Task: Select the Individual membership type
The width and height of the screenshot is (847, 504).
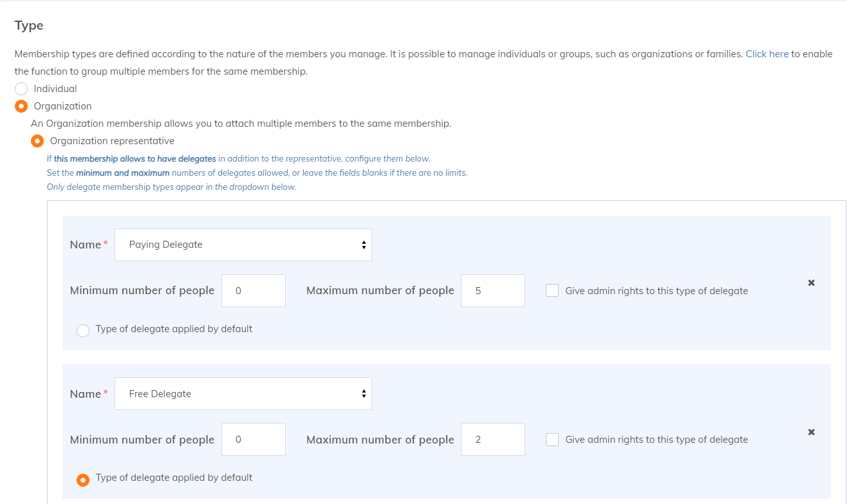Action: coord(21,89)
